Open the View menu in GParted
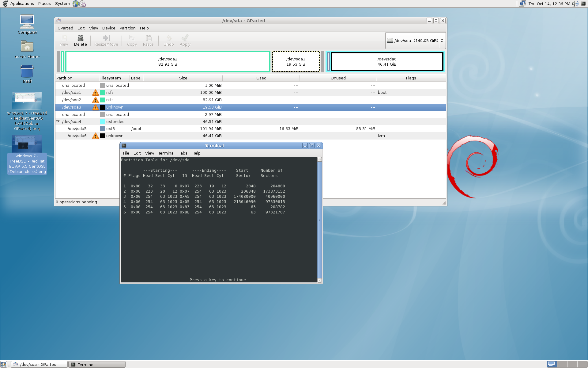Image resolution: width=588 pixels, height=368 pixels. click(x=93, y=28)
